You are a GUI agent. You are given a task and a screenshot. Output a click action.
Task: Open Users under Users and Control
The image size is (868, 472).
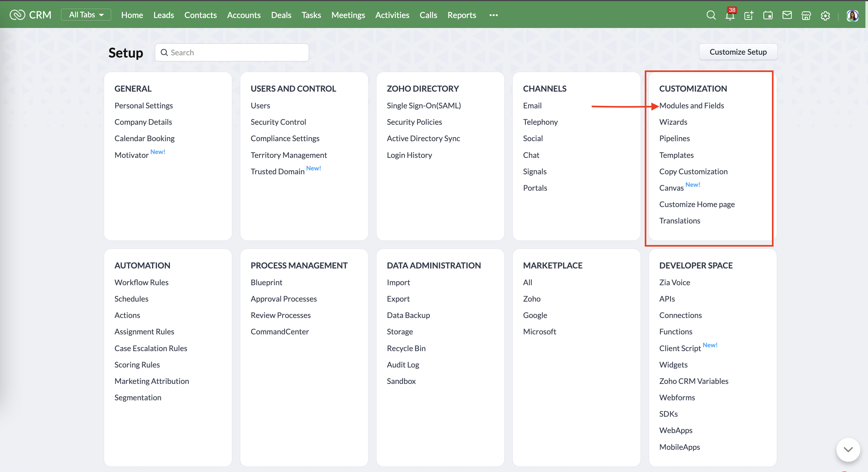pyautogui.click(x=260, y=105)
